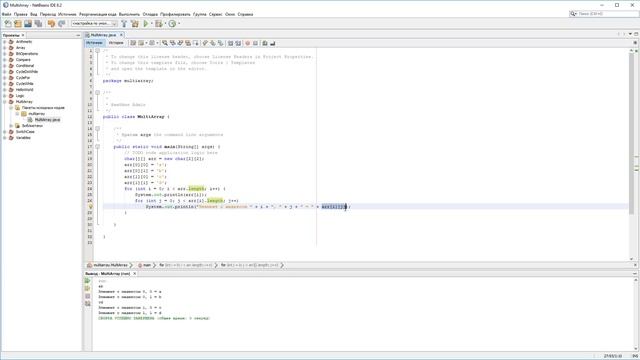
Task: Collapse the main method fold at line 17
Action: click(x=98, y=147)
